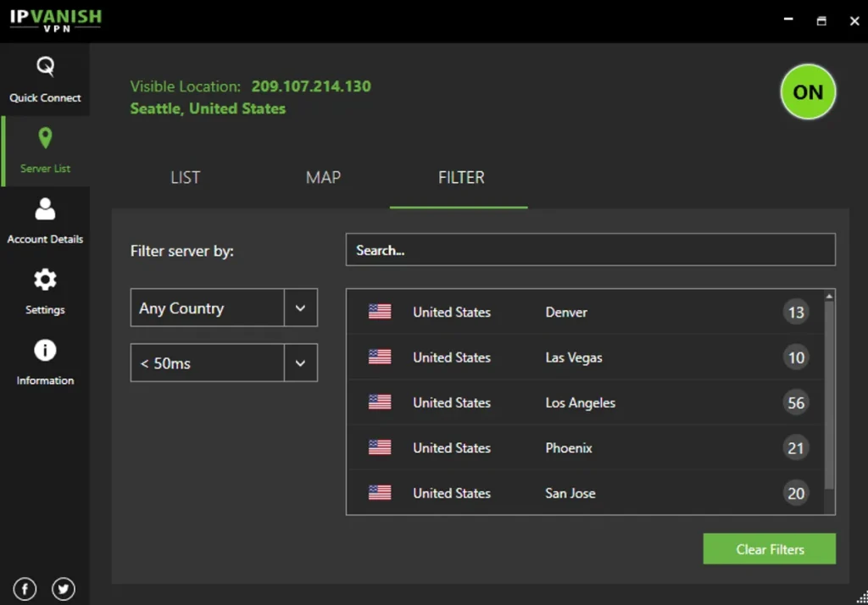
Task: Select the FILTER tab
Action: [461, 178]
